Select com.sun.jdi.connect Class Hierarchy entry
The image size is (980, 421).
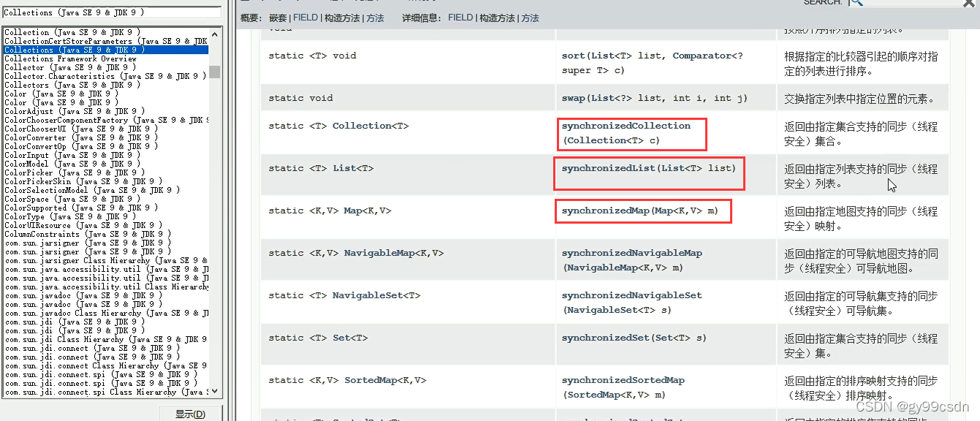click(106, 365)
